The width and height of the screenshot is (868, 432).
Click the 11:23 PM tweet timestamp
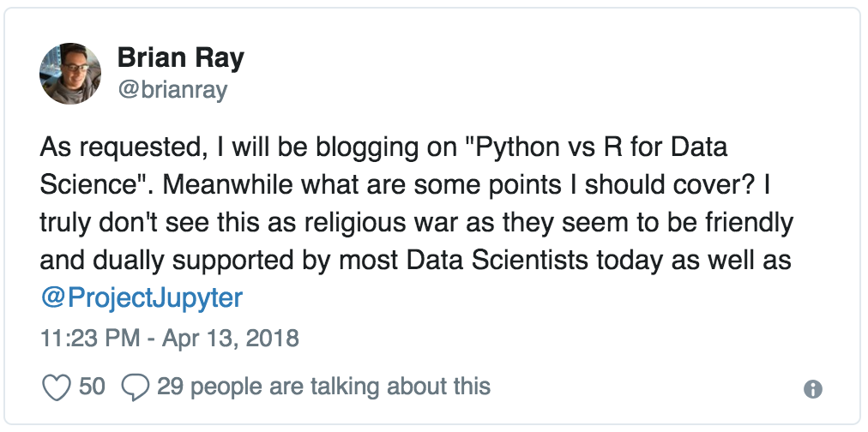pos(89,338)
